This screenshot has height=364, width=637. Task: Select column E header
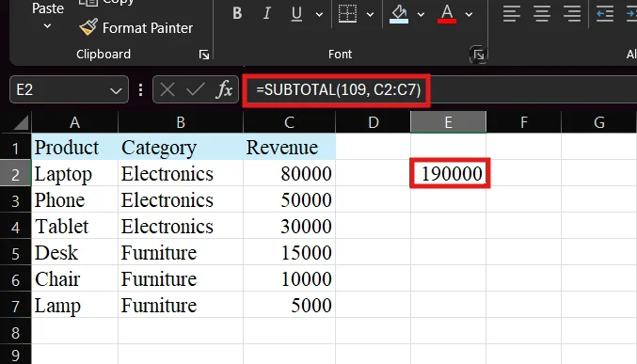[x=448, y=122]
